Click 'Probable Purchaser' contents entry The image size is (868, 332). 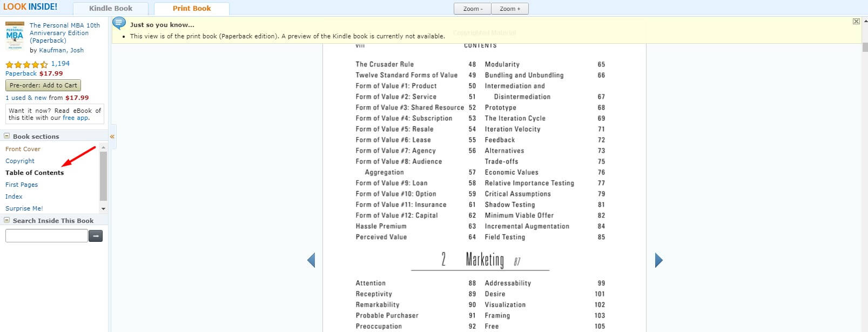(387, 315)
